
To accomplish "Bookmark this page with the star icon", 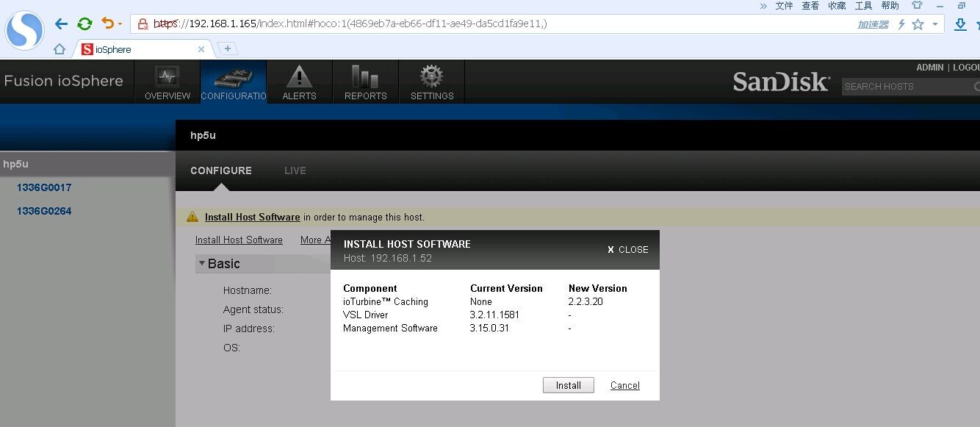I will click(x=918, y=24).
